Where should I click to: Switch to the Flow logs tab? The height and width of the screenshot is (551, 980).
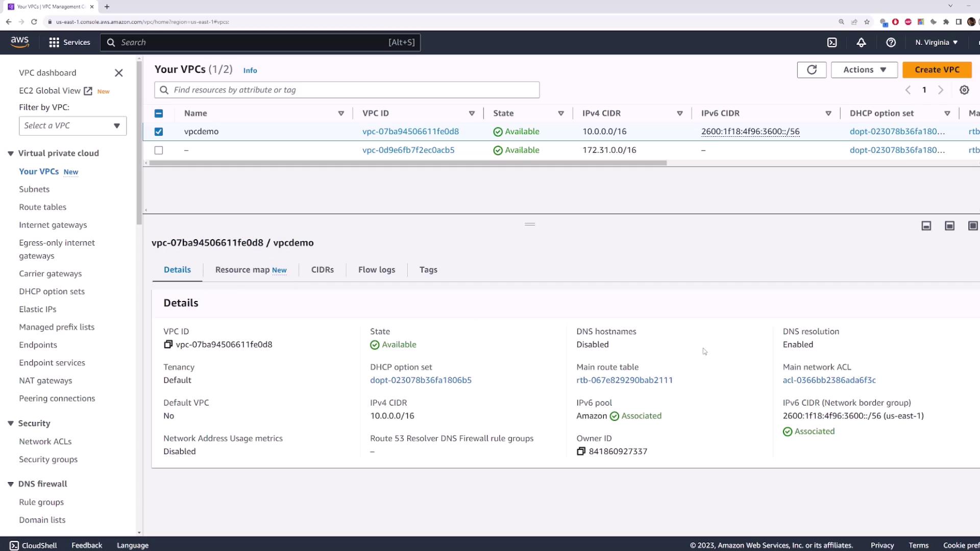pyautogui.click(x=376, y=270)
